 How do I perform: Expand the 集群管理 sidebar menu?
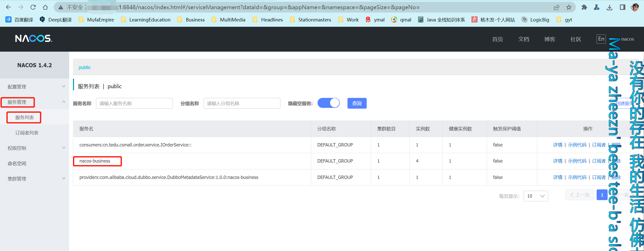[35, 179]
